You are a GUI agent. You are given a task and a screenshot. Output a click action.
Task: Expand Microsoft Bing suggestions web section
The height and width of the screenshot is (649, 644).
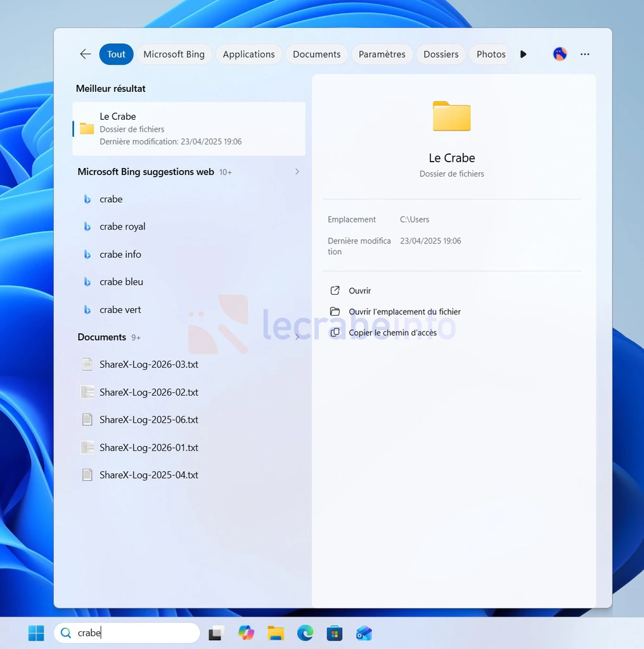[297, 172]
